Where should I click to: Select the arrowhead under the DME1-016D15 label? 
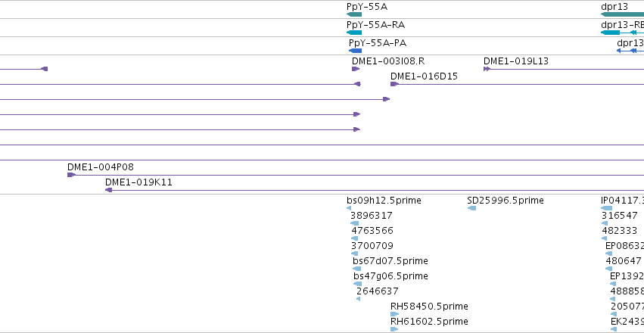pyautogui.click(x=395, y=84)
